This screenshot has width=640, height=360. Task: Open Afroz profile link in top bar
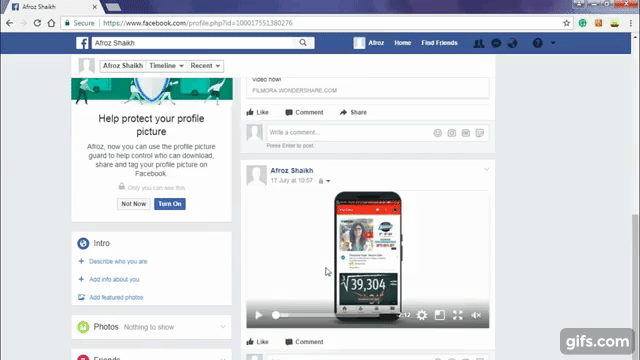pyautogui.click(x=369, y=43)
